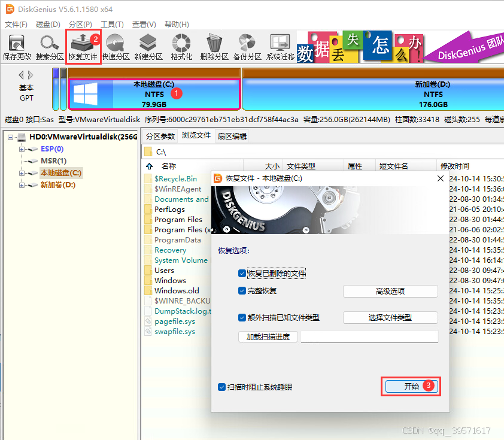Click the $Recycle.Bin folder icon
This screenshot has height=440, width=504.
(148, 178)
